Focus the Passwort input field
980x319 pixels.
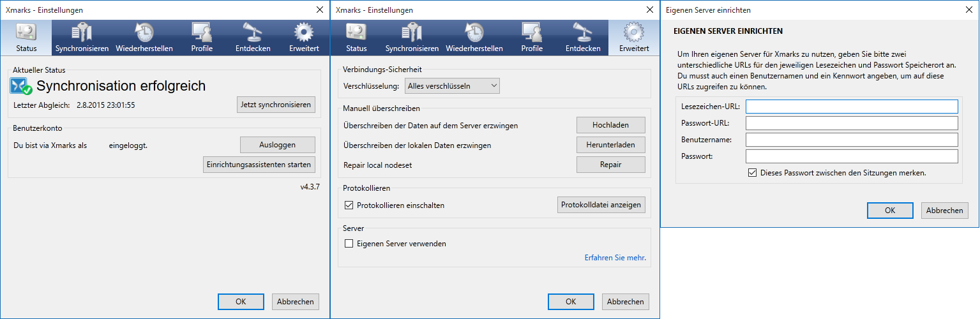point(852,156)
